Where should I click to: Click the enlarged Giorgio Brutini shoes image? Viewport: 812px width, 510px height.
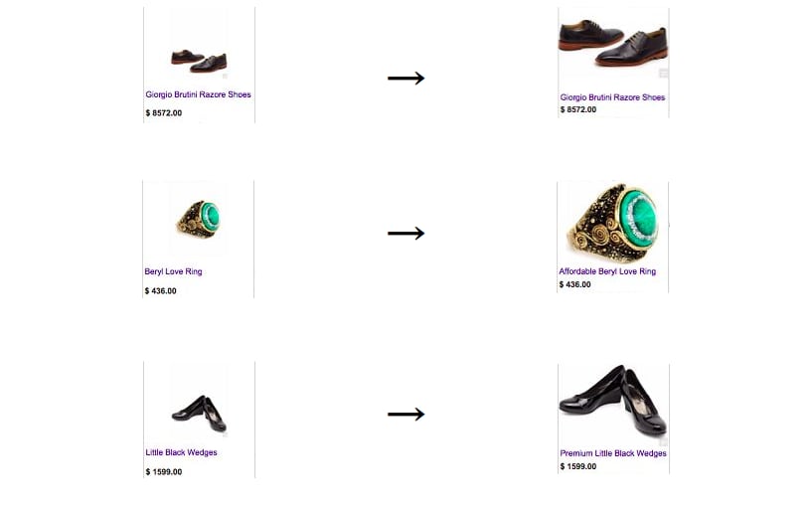(613, 43)
